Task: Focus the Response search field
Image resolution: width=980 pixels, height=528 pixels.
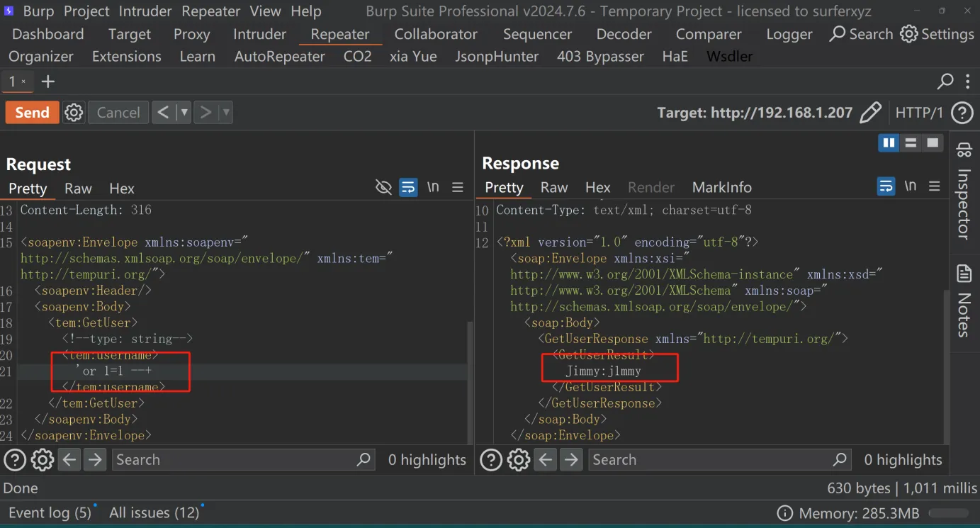Action: tap(719, 460)
